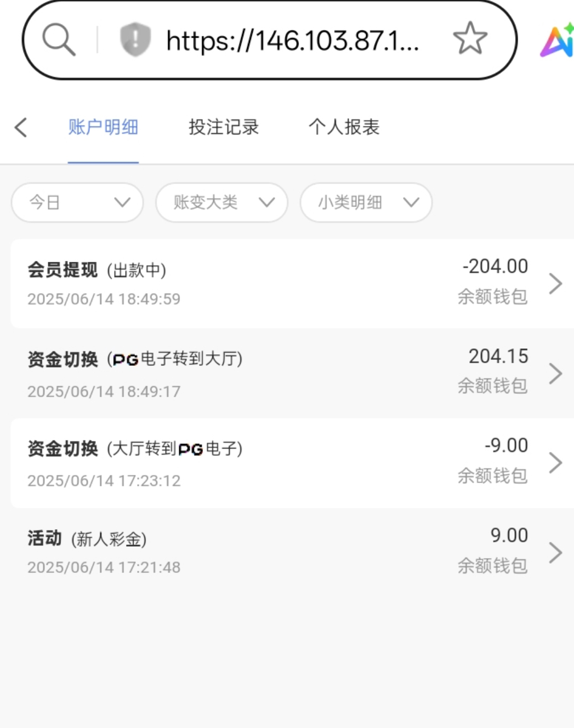Expand the 小类明细 subcategory dropdown
The image size is (574, 728).
(x=366, y=203)
